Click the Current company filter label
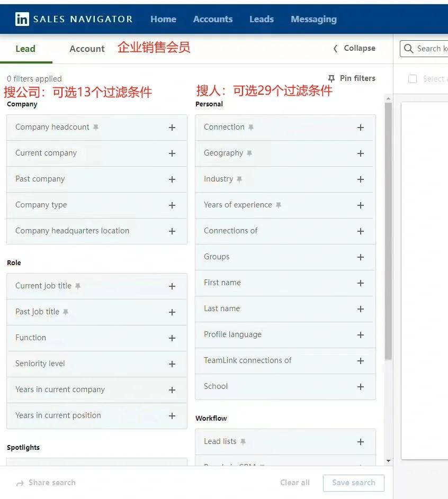The image size is (448, 499). 46,153
